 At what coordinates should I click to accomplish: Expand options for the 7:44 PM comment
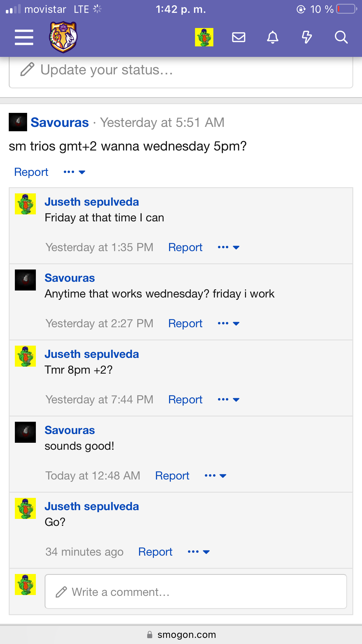[x=229, y=400]
